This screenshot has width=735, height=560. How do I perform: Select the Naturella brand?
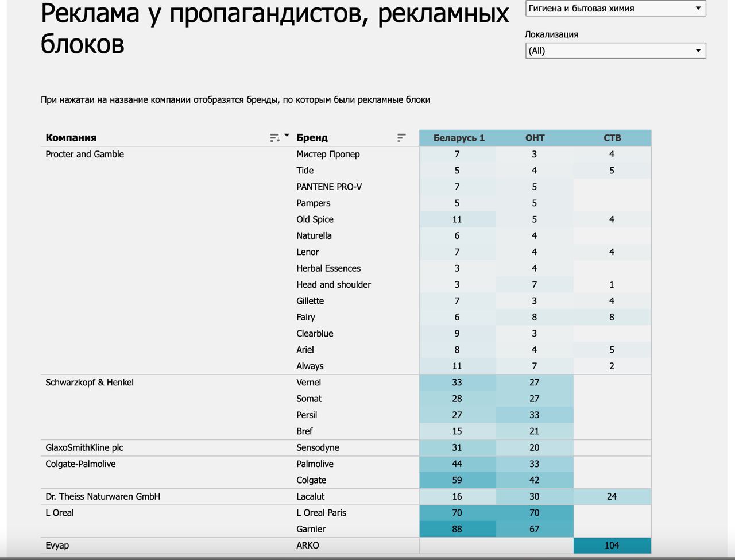(314, 235)
